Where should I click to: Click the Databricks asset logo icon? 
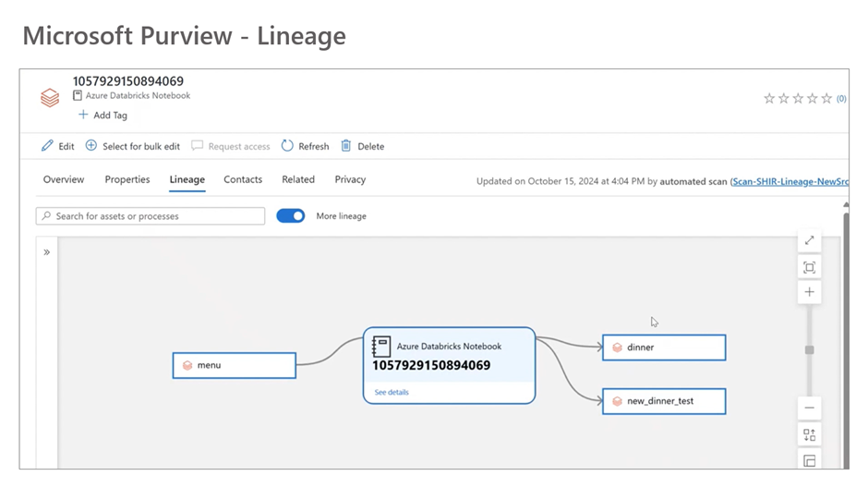coord(50,98)
